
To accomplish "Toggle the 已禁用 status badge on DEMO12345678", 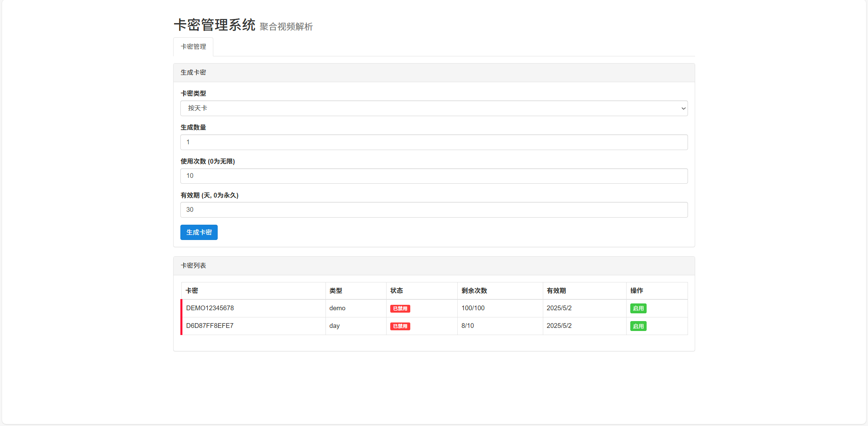I will 400,308.
